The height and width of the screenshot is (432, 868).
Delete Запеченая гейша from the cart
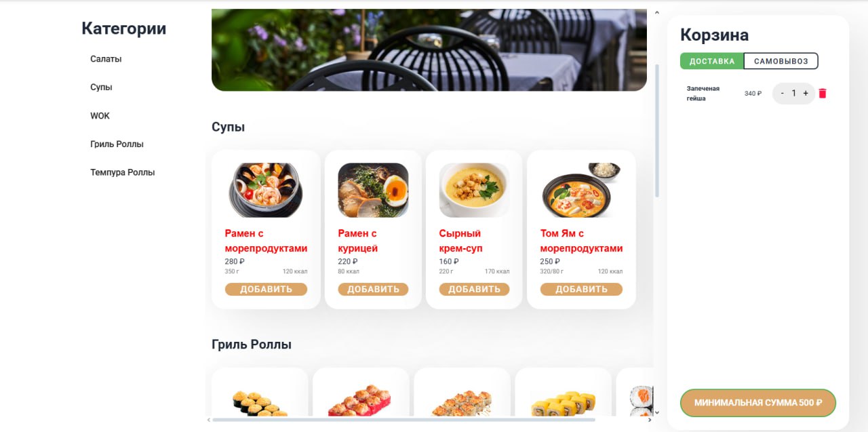click(823, 94)
